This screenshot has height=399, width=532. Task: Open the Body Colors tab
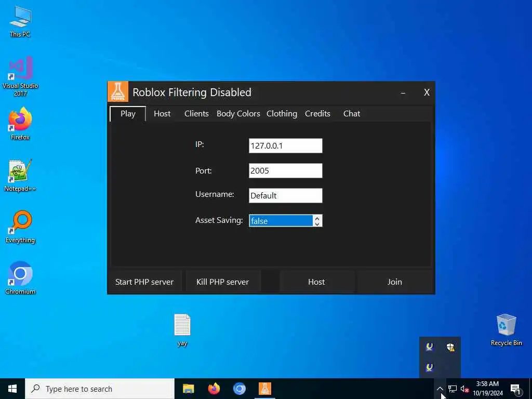[x=238, y=114]
